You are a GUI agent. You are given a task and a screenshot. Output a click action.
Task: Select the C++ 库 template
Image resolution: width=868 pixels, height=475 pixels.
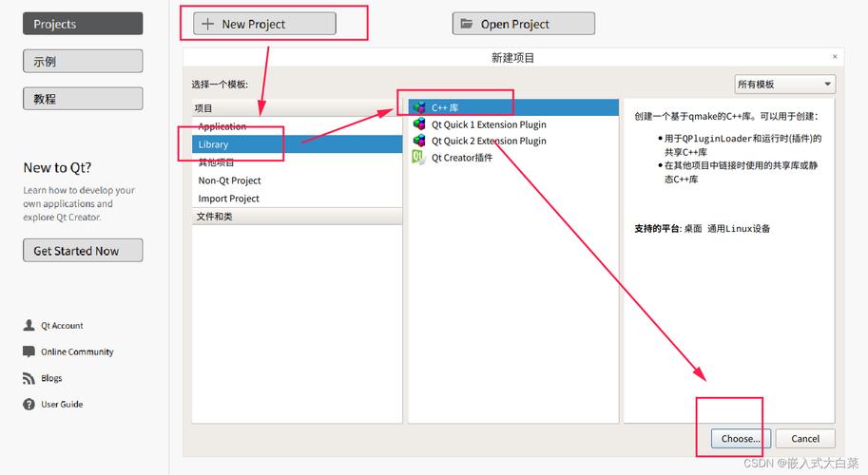[513, 107]
